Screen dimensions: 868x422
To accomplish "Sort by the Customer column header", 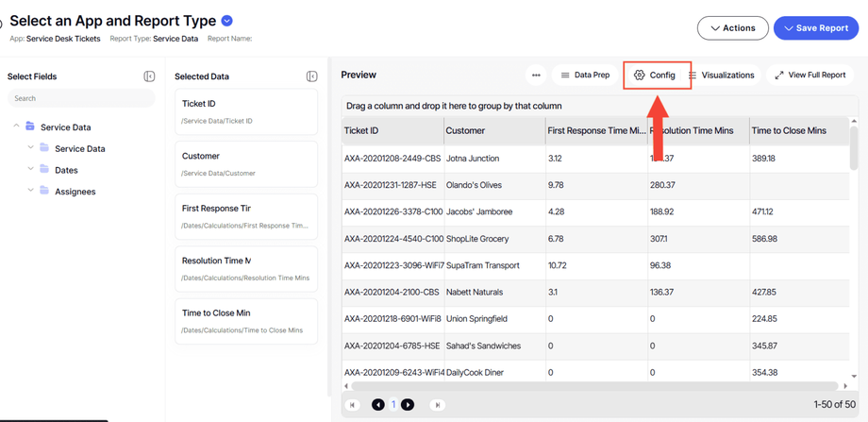I will point(465,131).
